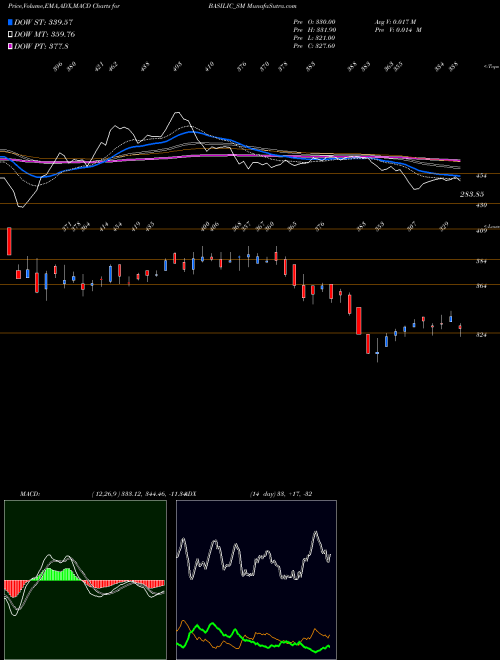
Task: Click the MACD (12,26,9) values text
Action: point(138,494)
